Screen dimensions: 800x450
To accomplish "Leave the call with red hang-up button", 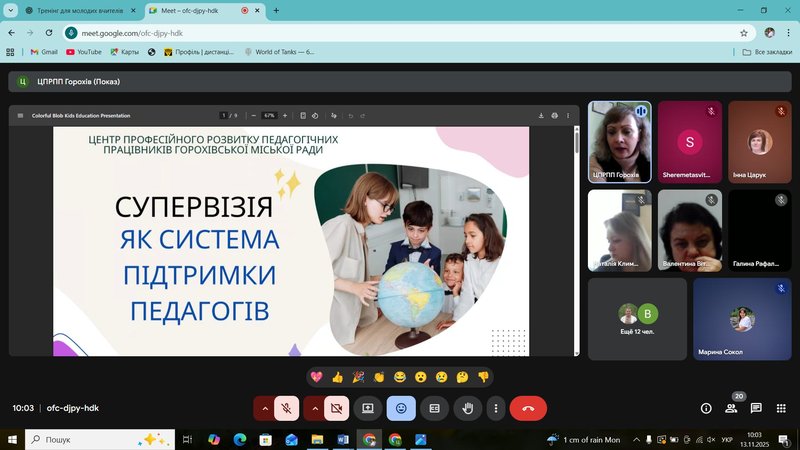I will click(528, 408).
